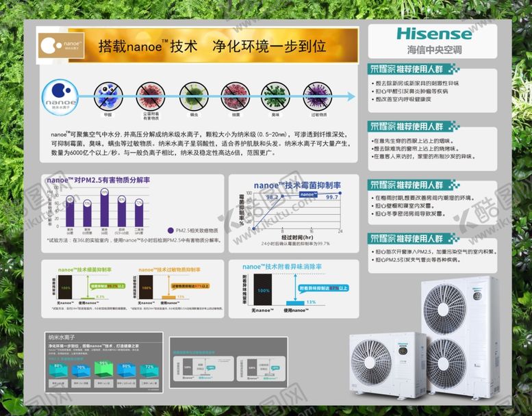Click the 海信中央空调 text under Hisense
The image size is (532, 416).
click(x=434, y=50)
